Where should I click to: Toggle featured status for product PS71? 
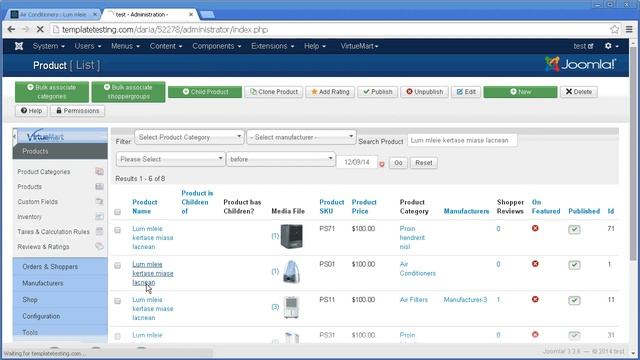point(535,228)
